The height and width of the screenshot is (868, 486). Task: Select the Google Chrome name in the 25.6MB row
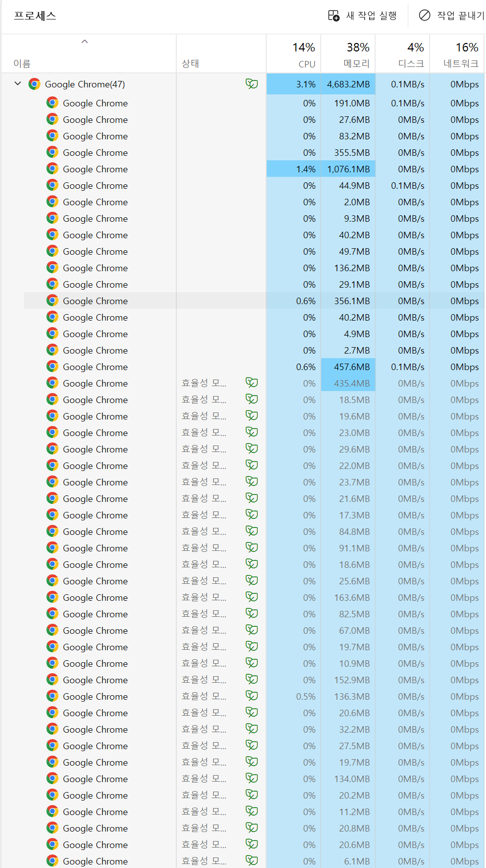[95, 581]
